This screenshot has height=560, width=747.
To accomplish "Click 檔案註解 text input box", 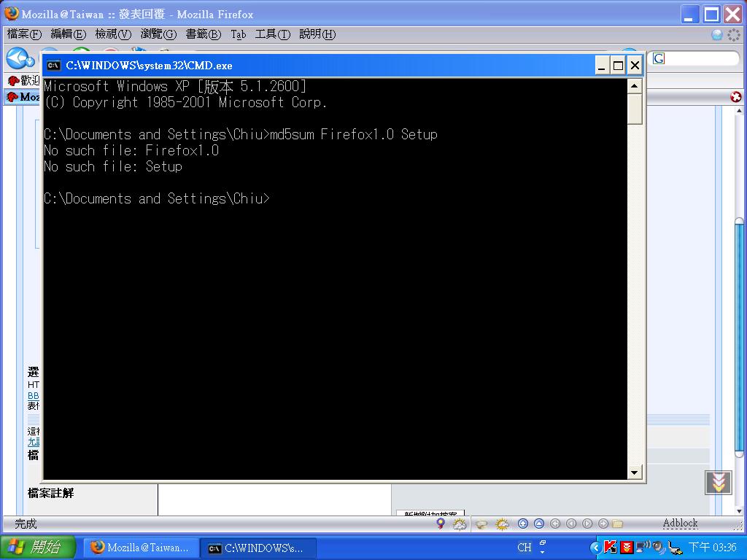I will [274, 500].
